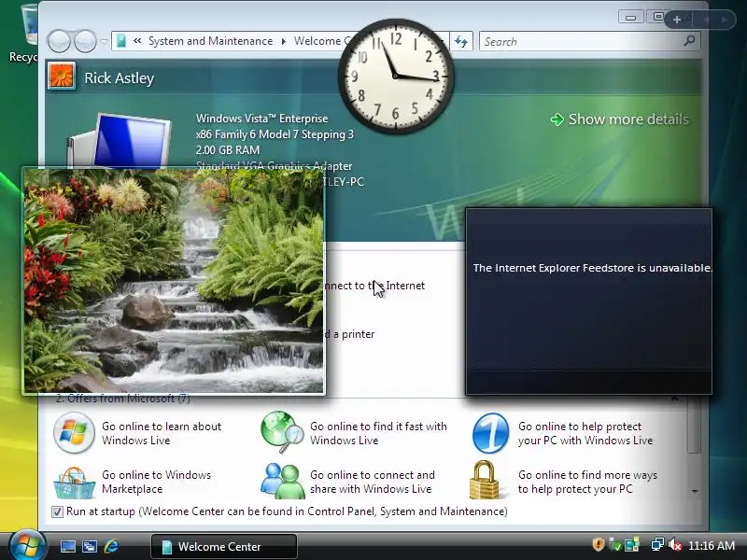Image resolution: width=747 pixels, height=560 pixels.
Task: Open Go online to find more ways link
Action: click(587, 482)
